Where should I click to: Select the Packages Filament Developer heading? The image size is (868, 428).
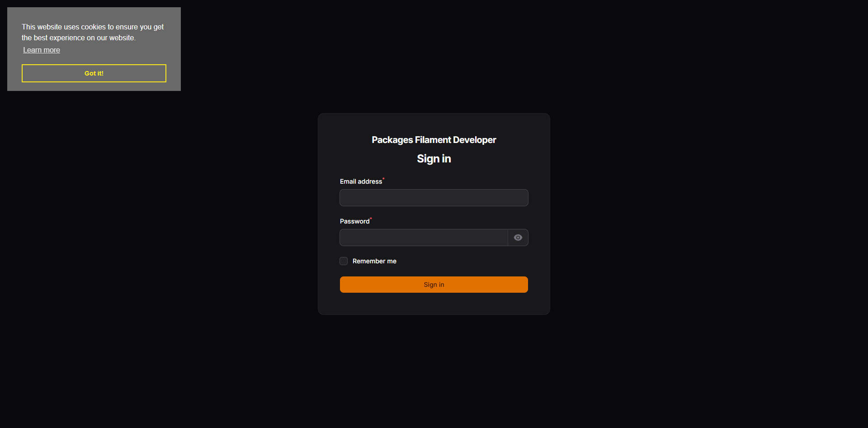click(x=434, y=140)
